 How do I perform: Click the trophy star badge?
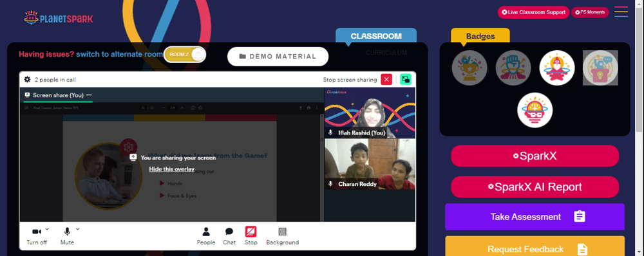469,68
